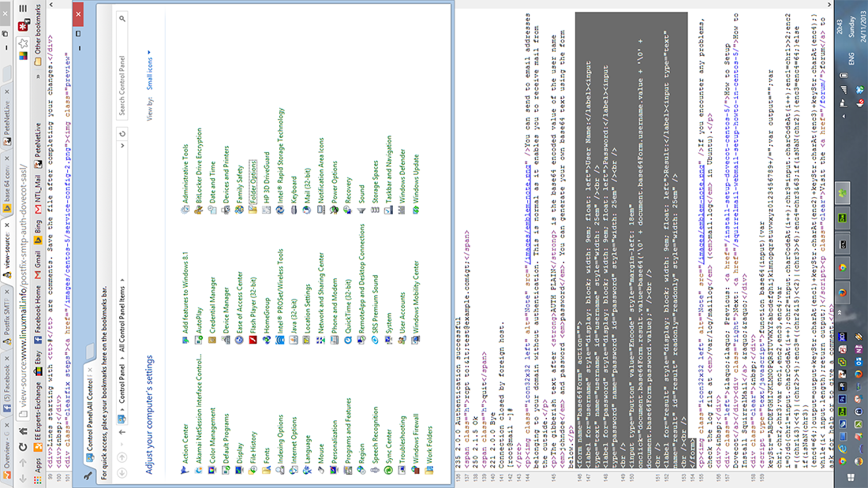
Task: Open the Facebook Home bookmark
Action: [x=38, y=313]
